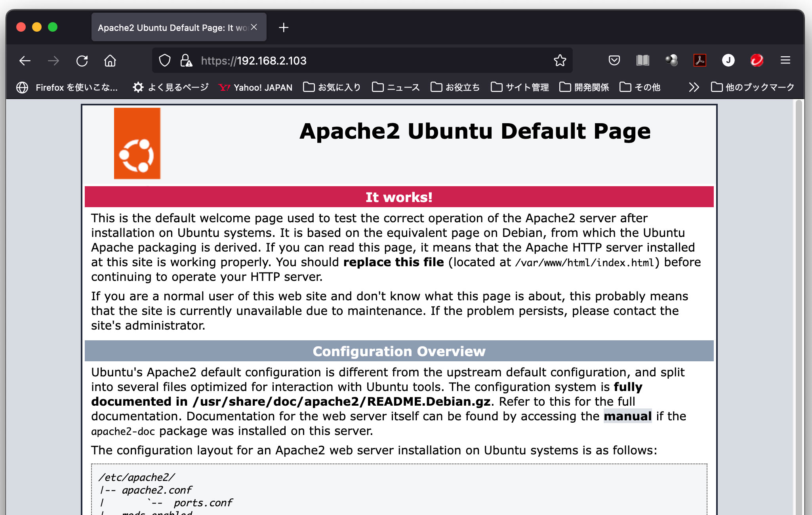
Task: Click the Apache2 Ubuntu Default Page heading
Action: [475, 131]
